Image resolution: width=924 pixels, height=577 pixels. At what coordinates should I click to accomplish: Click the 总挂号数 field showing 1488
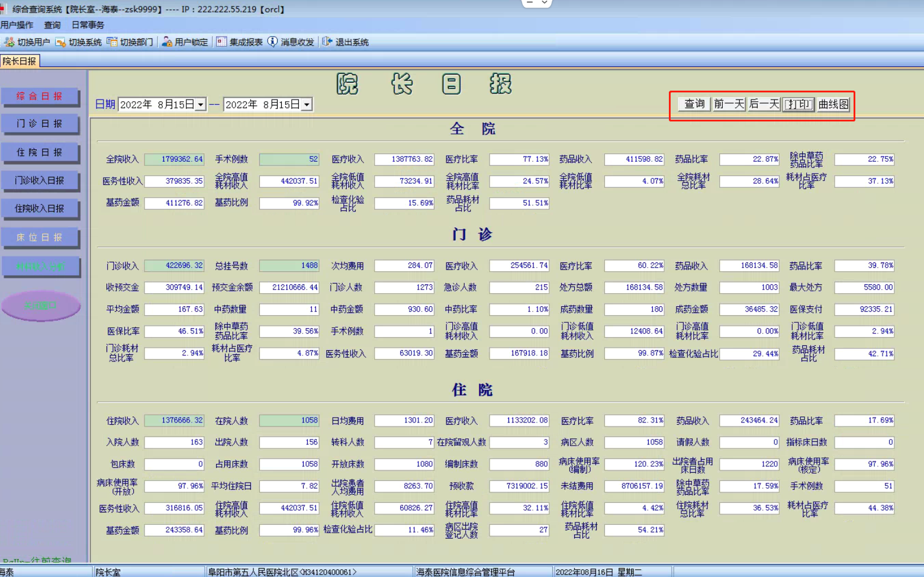coord(289,266)
